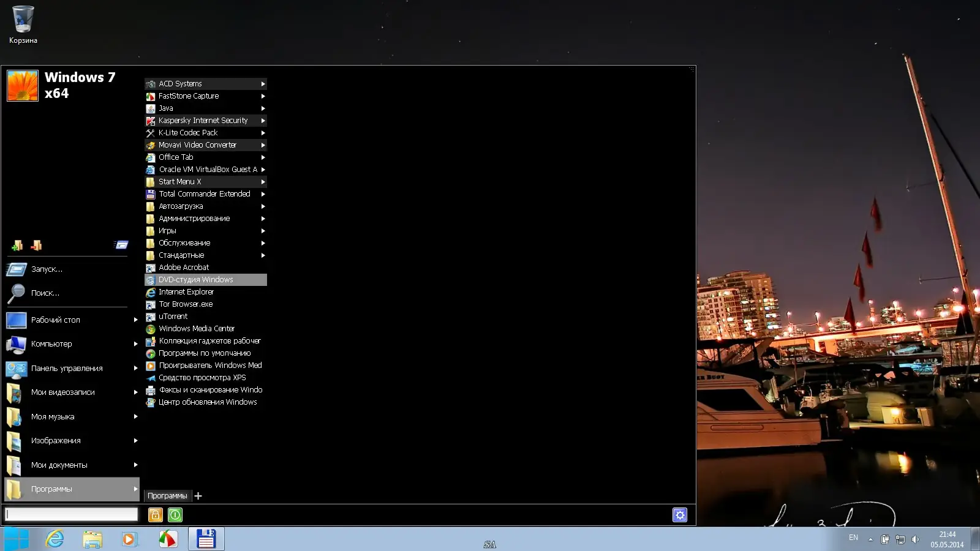The height and width of the screenshot is (551, 980).
Task: Add a new tab with plus button
Action: [x=198, y=496]
